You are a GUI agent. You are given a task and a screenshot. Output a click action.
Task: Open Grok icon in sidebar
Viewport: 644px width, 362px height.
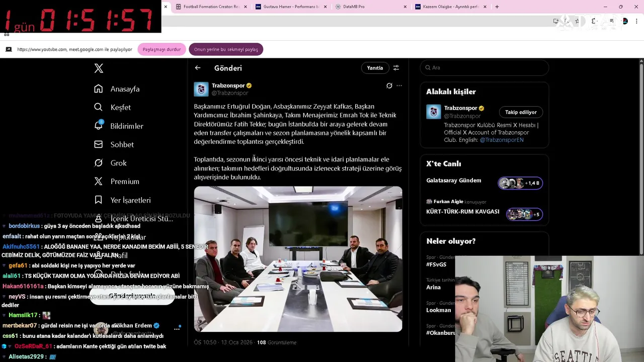pyautogui.click(x=99, y=163)
